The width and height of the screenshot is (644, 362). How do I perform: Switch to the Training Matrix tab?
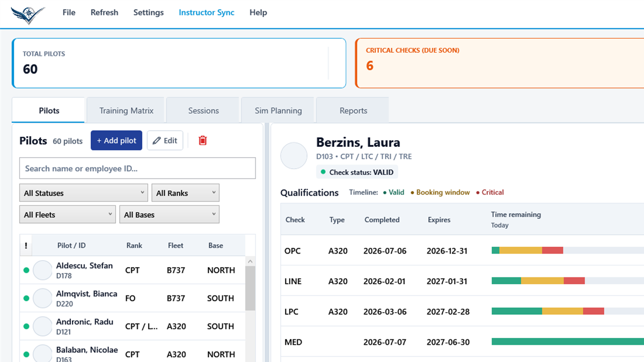click(x=127, y=110)
